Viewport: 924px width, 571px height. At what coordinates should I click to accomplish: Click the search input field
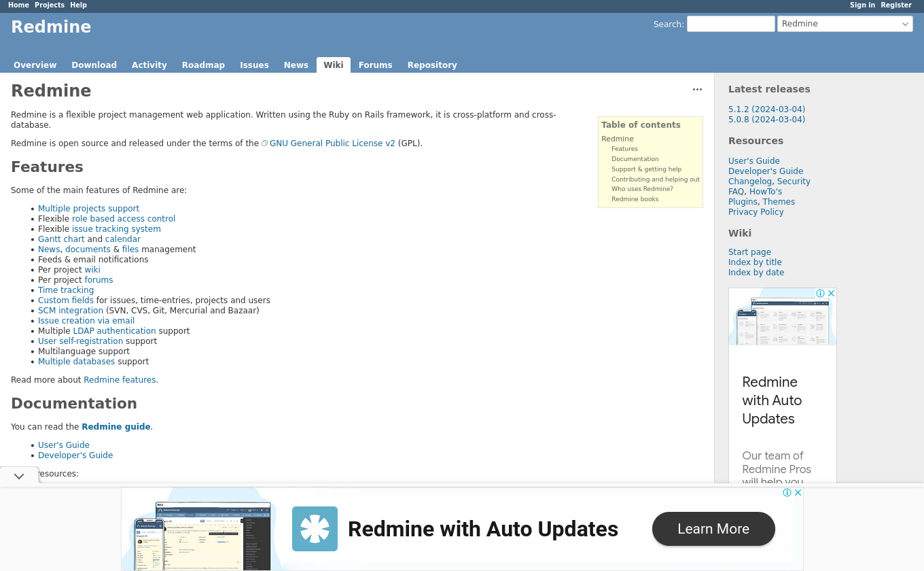[731, 24]
